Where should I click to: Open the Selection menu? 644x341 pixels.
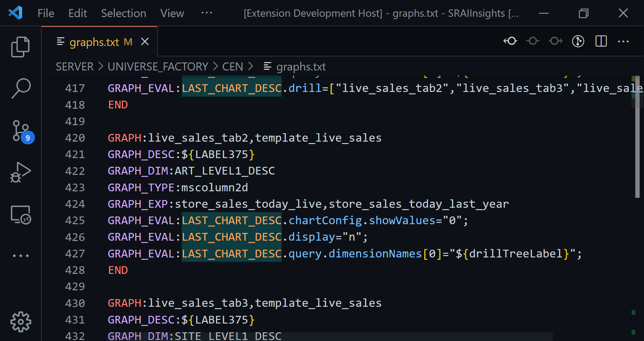coord(123,13)
